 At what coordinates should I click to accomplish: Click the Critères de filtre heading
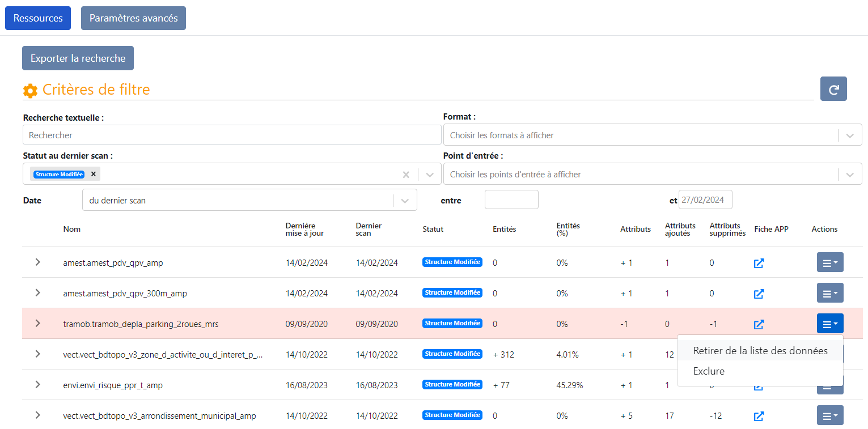(x=96, y=90)
